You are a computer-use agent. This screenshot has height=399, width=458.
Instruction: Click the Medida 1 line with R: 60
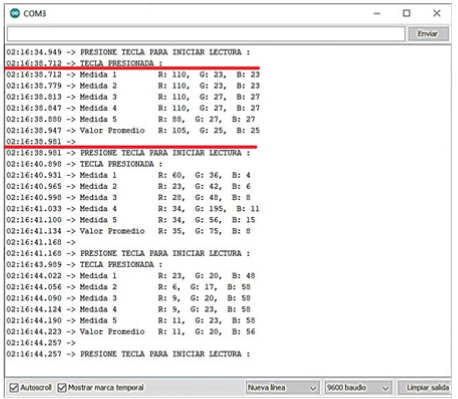point(128,175)
